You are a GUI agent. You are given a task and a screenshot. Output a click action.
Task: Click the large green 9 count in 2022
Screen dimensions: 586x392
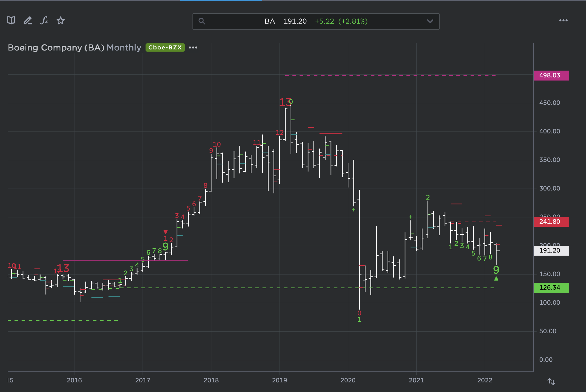pos(496,270)
